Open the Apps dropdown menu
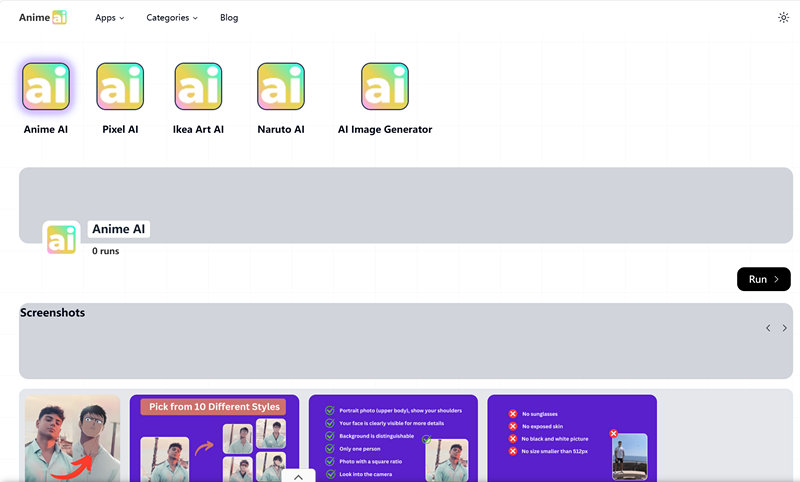Screen dimensions: 800x482 109,17
